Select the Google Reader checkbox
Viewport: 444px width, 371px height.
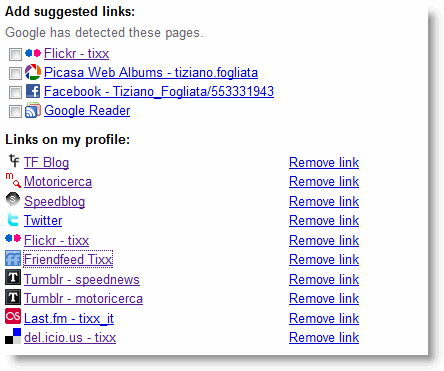(x=15, y=112)
